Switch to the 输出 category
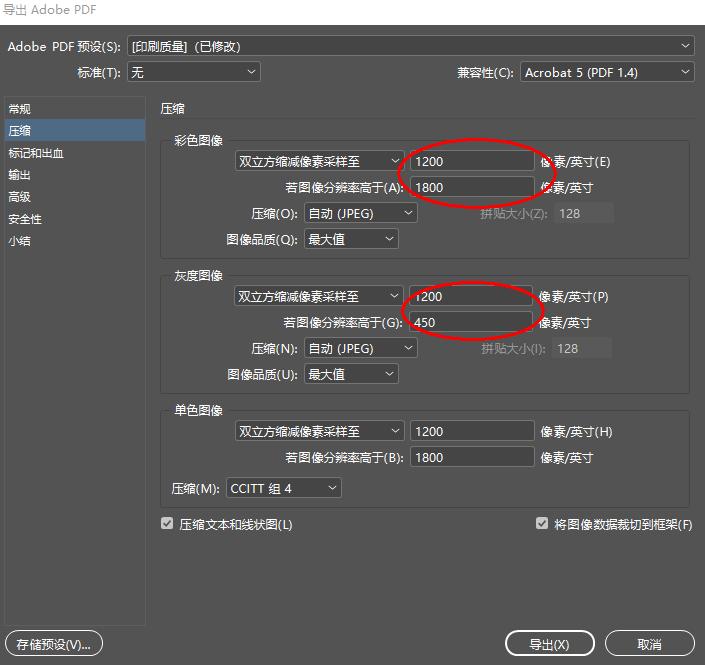705x665 pixels. (x=75, y=175)
